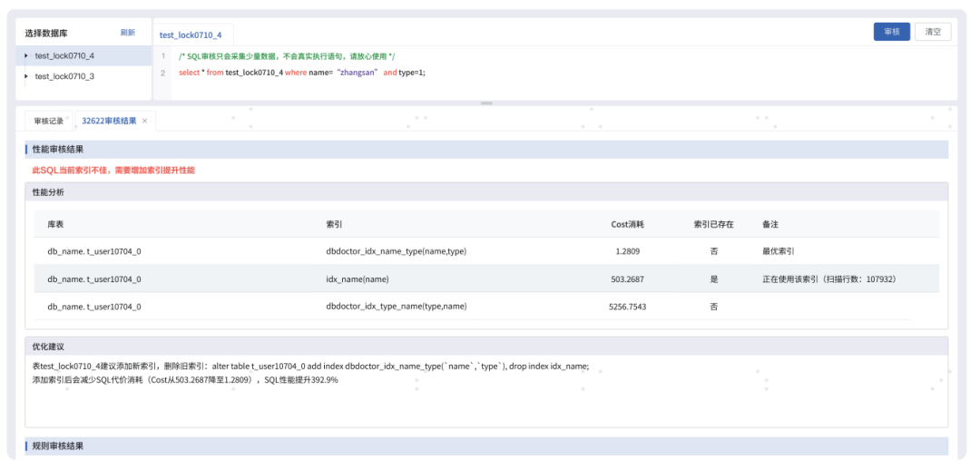Screen dimensions: 980x470
Task: Close the 32622审核结果 tab
Action: click(x=145, y=122)
